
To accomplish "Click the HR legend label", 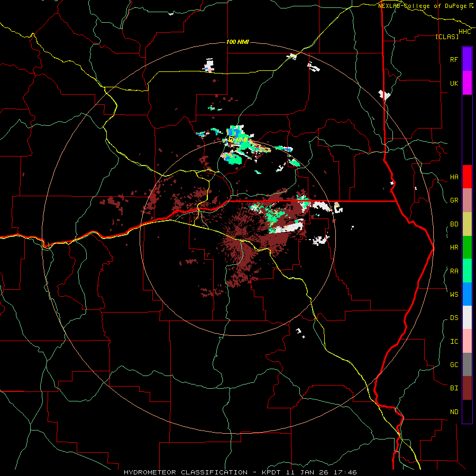I will tap(454, 248).
